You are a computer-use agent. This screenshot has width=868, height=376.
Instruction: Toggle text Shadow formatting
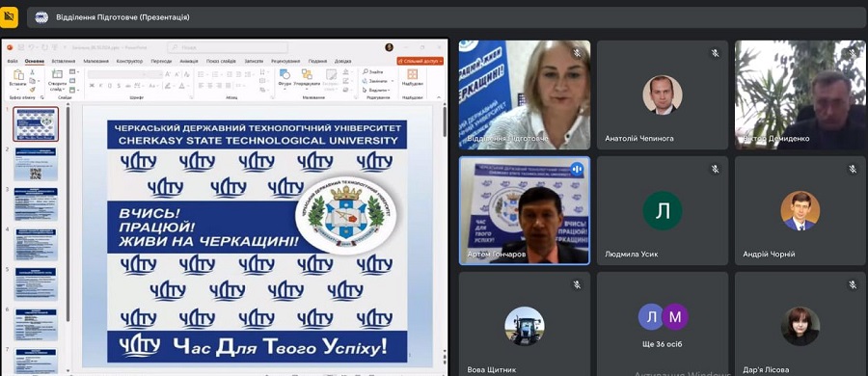point(119,85)
